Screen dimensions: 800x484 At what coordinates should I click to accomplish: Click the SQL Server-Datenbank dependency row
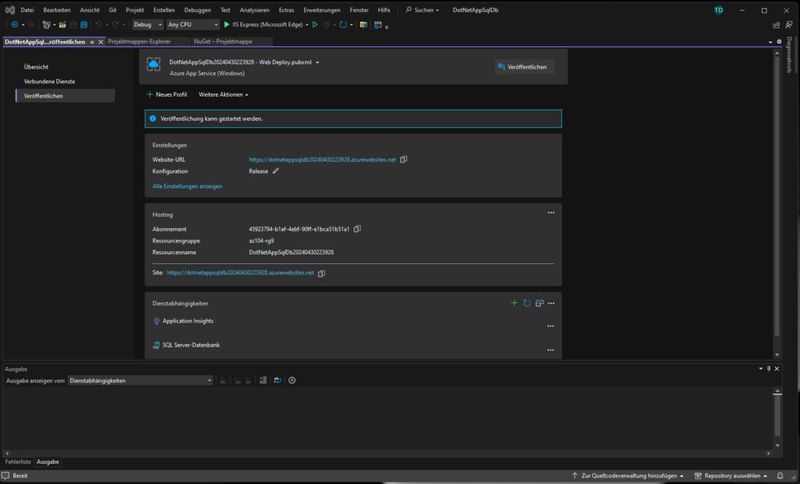click(352, 345)
